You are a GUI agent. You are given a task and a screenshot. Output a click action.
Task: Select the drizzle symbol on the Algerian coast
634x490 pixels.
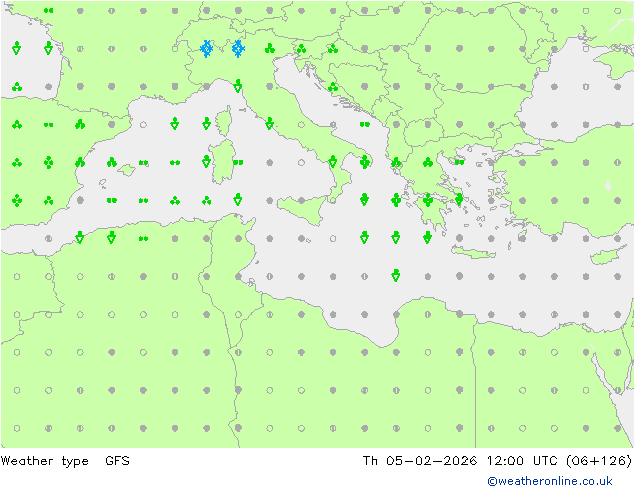[144, 239]
